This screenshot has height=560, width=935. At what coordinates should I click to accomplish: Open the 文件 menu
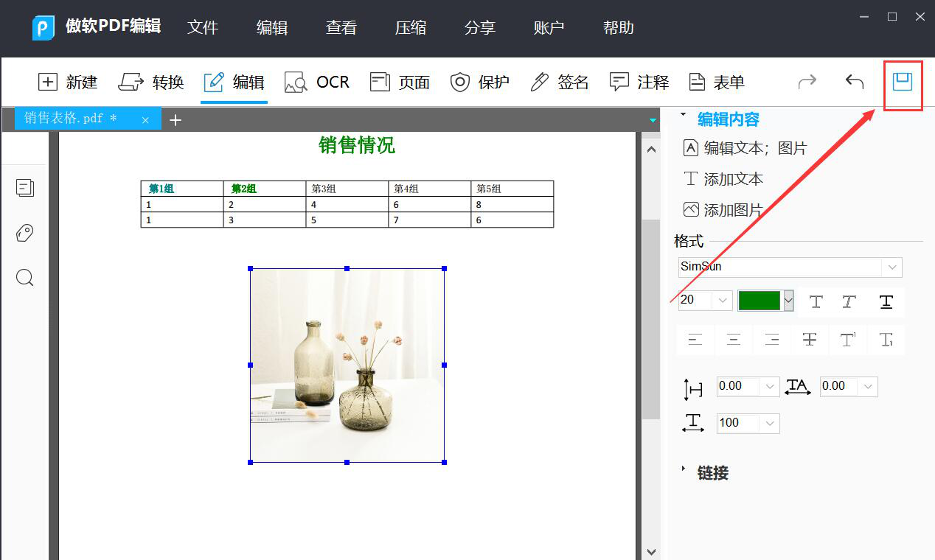pyautogui.click(x=203, y=28)
